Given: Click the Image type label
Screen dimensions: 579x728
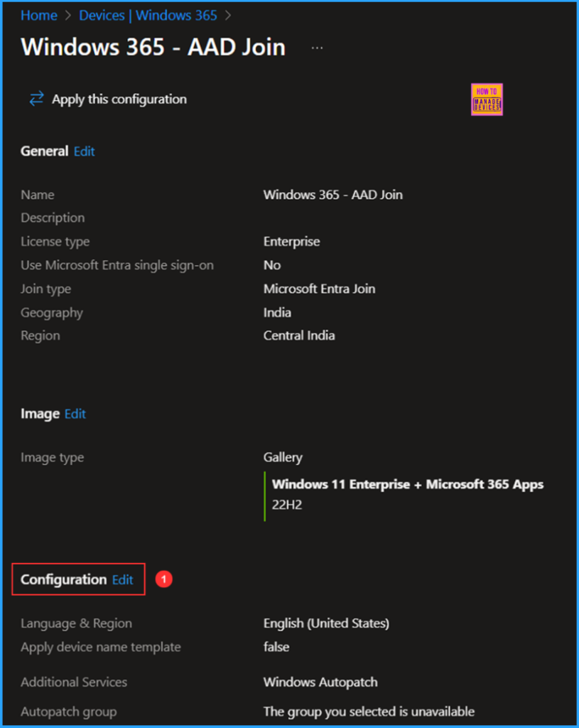Looking at the screenshot, I should (52, 457).
